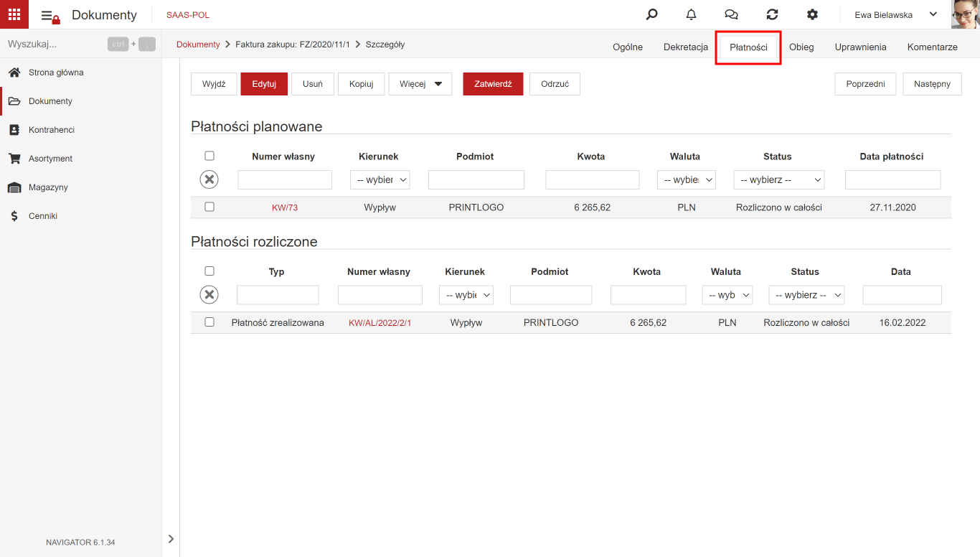Open the chat messages icon
Viewport: 980px width, 557px height.
(731, 14)
